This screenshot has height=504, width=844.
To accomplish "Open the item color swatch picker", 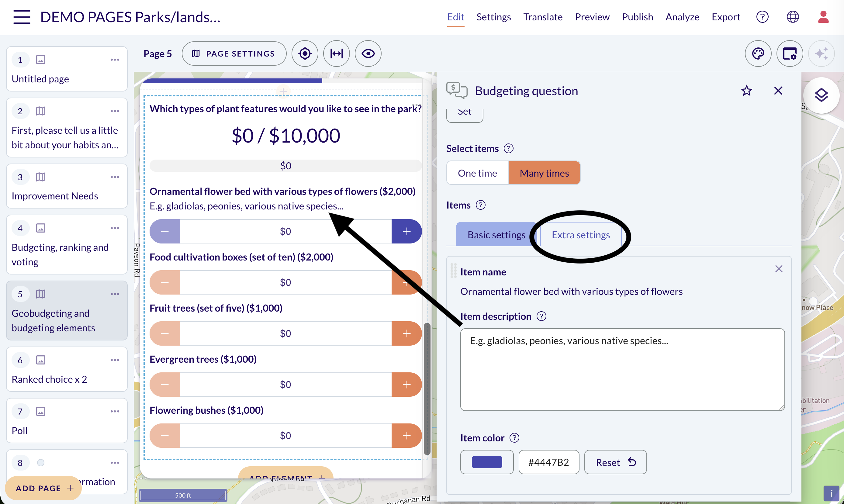I will pos(487,462).
